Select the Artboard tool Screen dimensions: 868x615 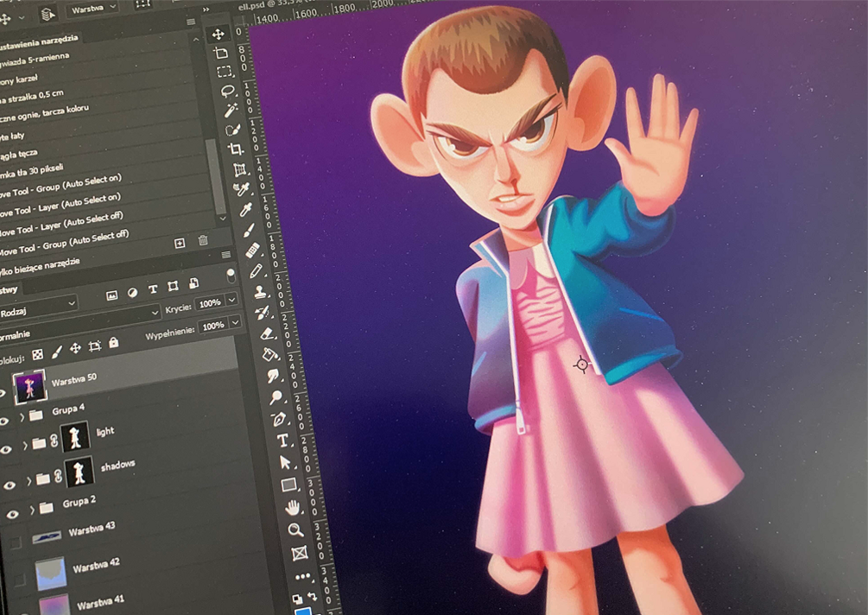pyautogui.click(x=221, y=54)
